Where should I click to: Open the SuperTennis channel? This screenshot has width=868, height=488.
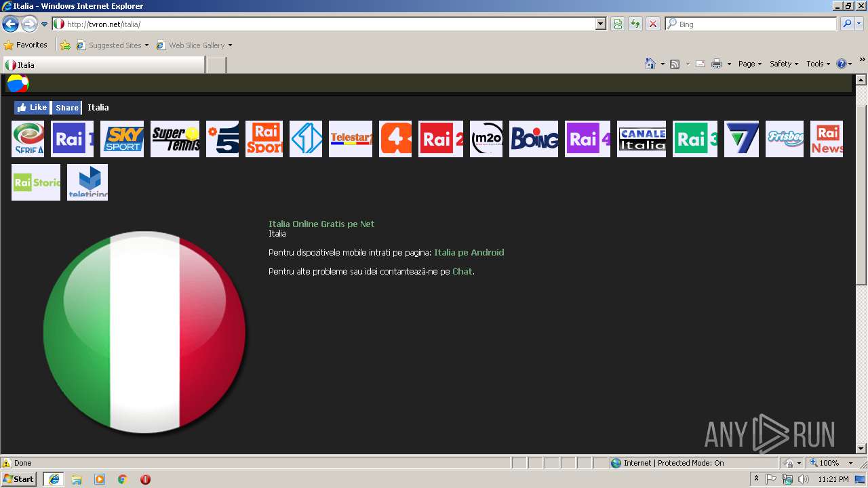(175, 139)
